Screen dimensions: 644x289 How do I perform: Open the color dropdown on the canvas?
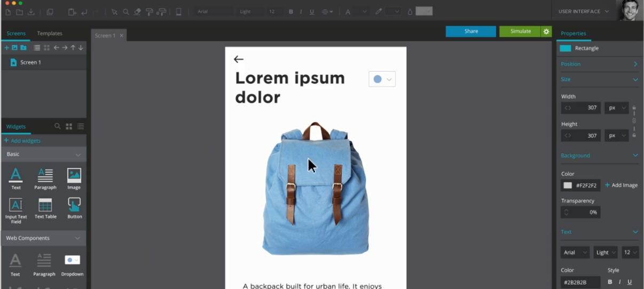pos(382,79)
